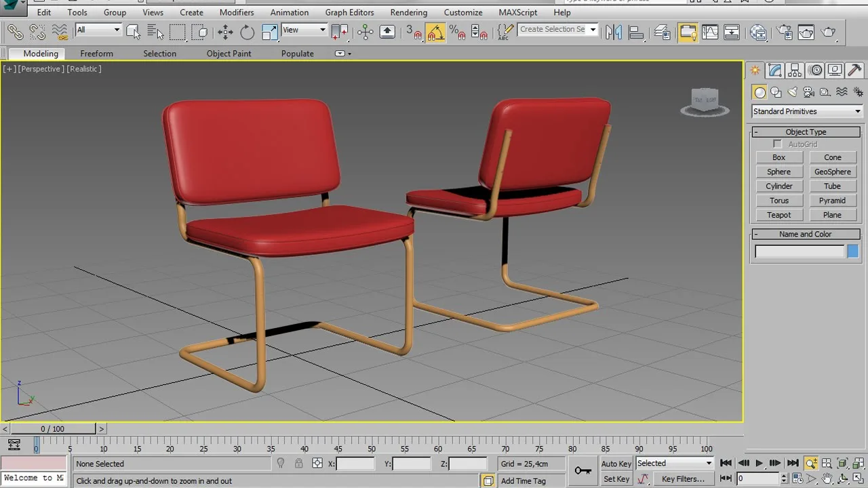The height and width of the screenshot is (488, 868).
Task: Choose the Rectangular Selection Region tool
Action: (178, 32)
